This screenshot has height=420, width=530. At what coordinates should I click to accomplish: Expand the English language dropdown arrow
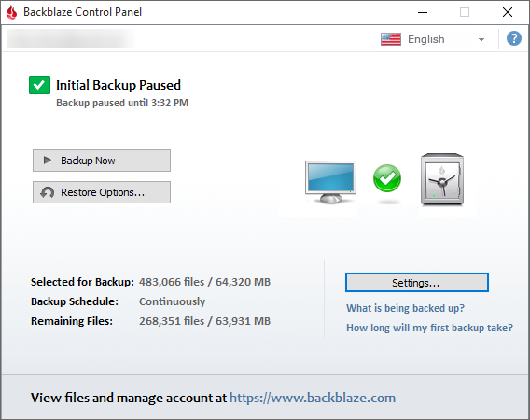pos(481,39)
